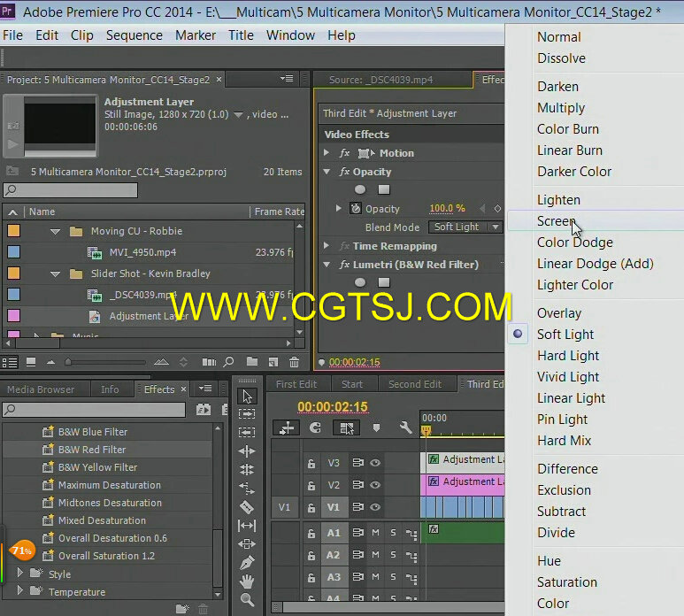Toggle V1 track output eye
The width and height of the screenshot is (684, 616).
click(375, 507)
